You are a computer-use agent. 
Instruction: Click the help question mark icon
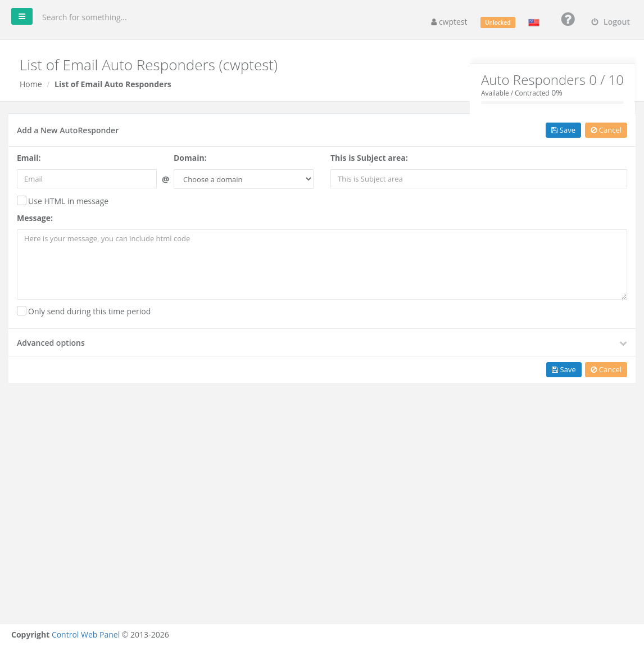(568, 19)
